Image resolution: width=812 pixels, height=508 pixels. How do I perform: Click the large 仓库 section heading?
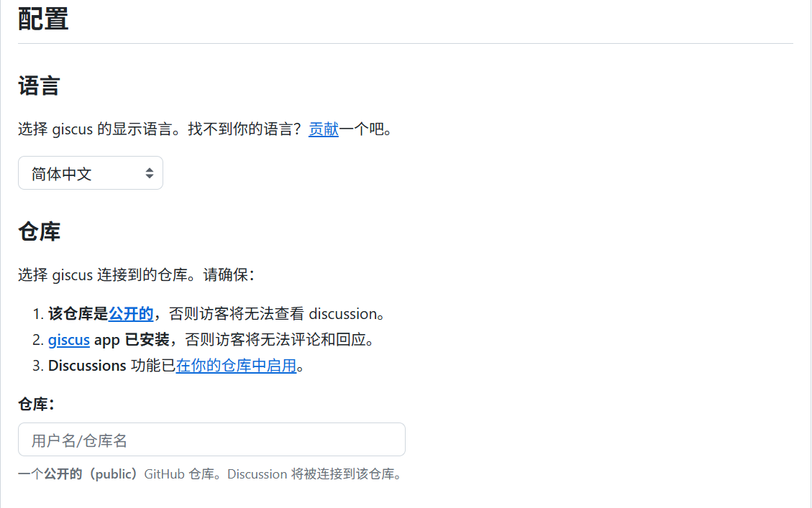(39, 231)
